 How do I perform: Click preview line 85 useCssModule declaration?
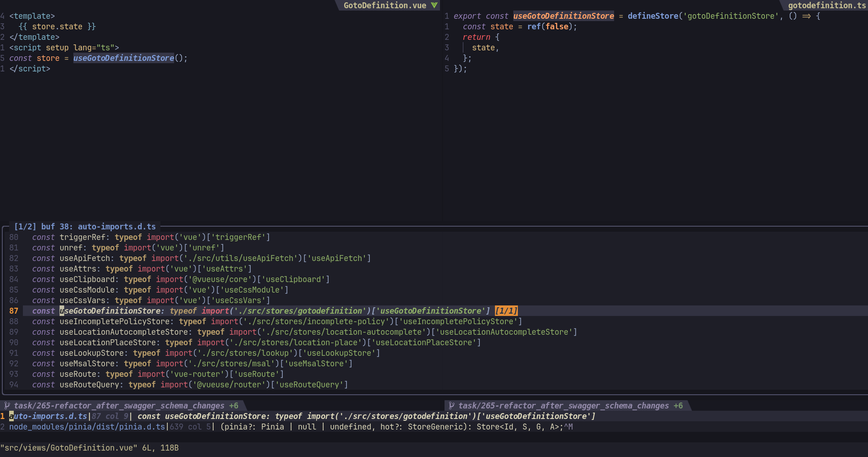160,290
